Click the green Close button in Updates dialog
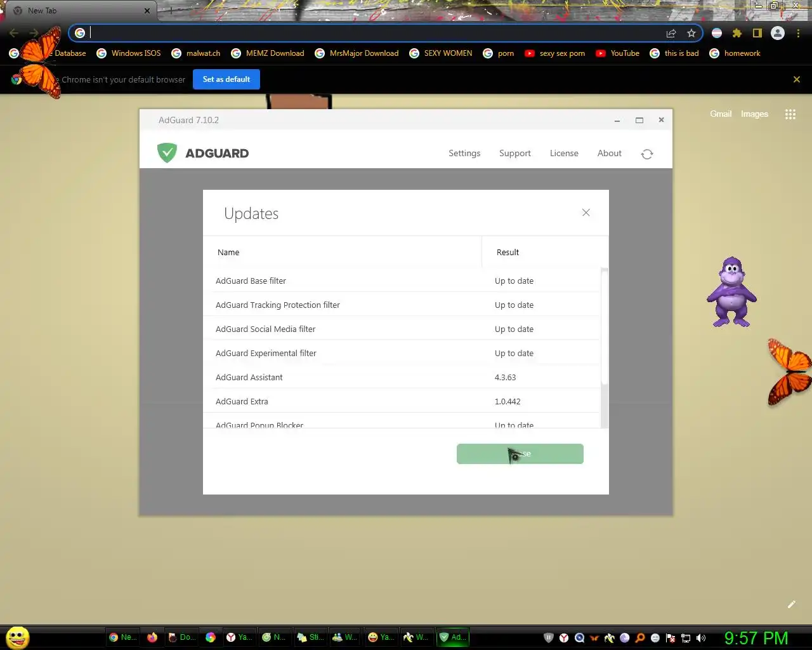Screen dimensions: 812x650 (520, 454)
